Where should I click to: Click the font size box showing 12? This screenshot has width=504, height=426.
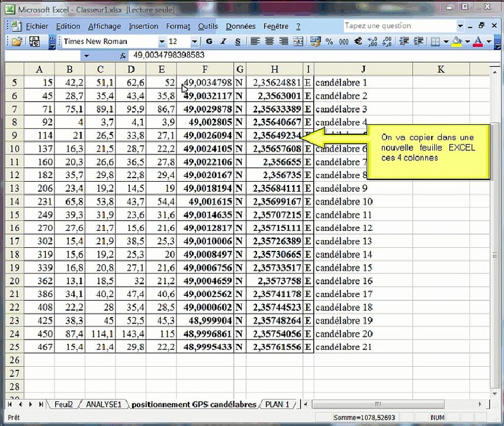coord(179,42)
